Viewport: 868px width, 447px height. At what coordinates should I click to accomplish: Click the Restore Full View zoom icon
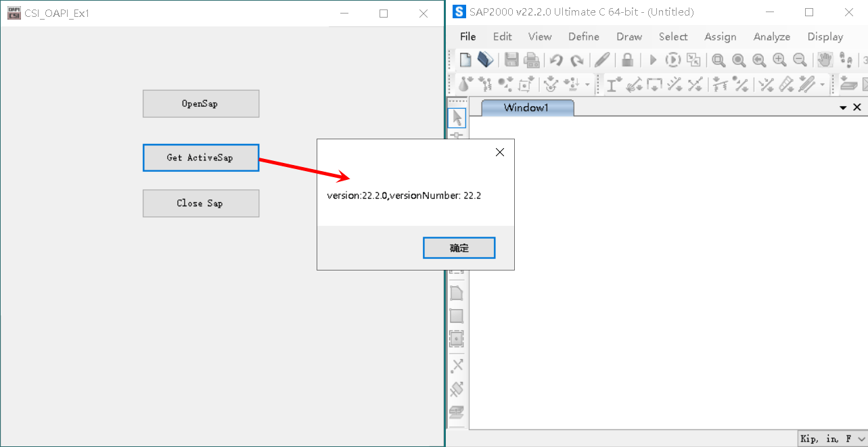[739, 60]
